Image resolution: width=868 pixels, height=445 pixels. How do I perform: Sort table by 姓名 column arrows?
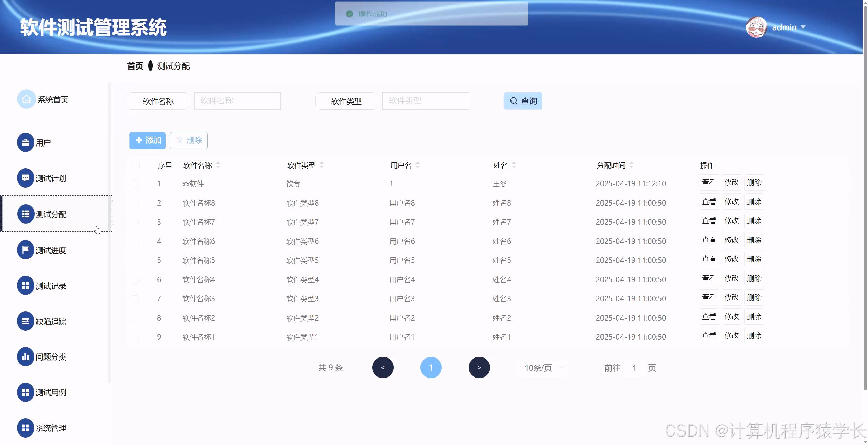[x=514, y=165]
